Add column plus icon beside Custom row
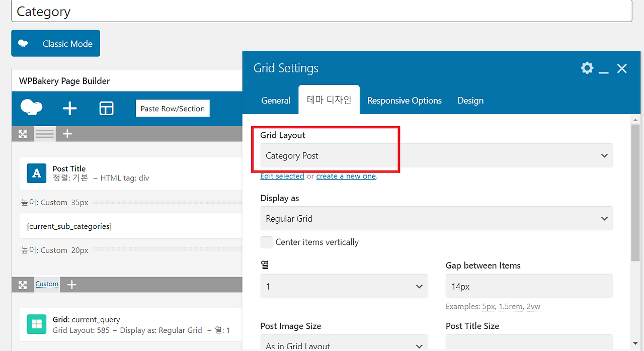Viewport: 644px width, 351px height. click(72, 285)
